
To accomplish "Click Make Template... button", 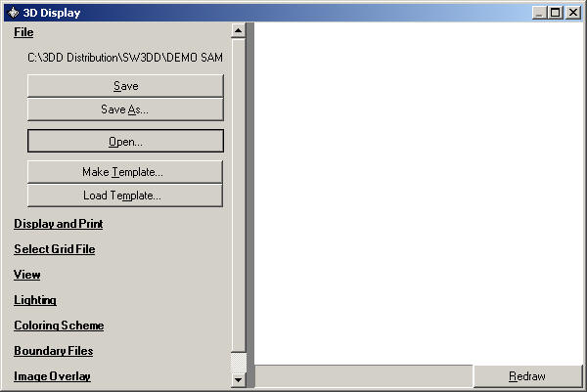I will [125, 172].
